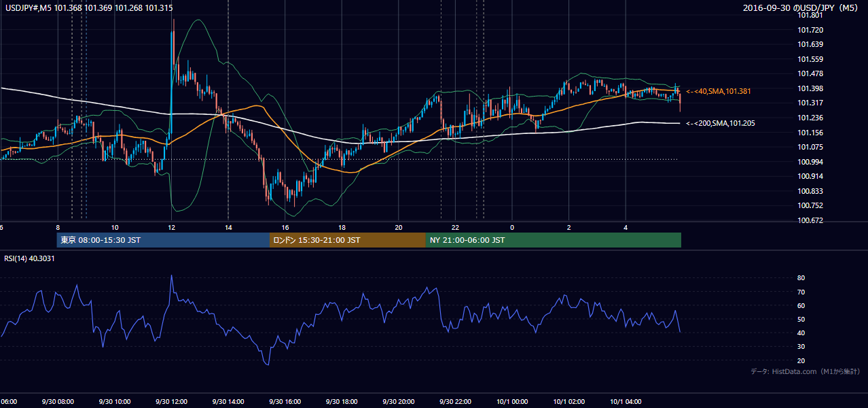Select the 200 SMA label reading 101.205
This screenshot has width=868, height=408.
[721, 124]
